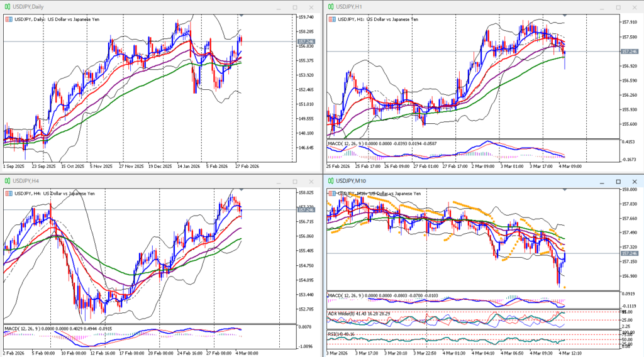The height and width of the screenshot is (357, 644).
Task: Open the trading panel icon on Daily chart
Action: coord(8,19)
